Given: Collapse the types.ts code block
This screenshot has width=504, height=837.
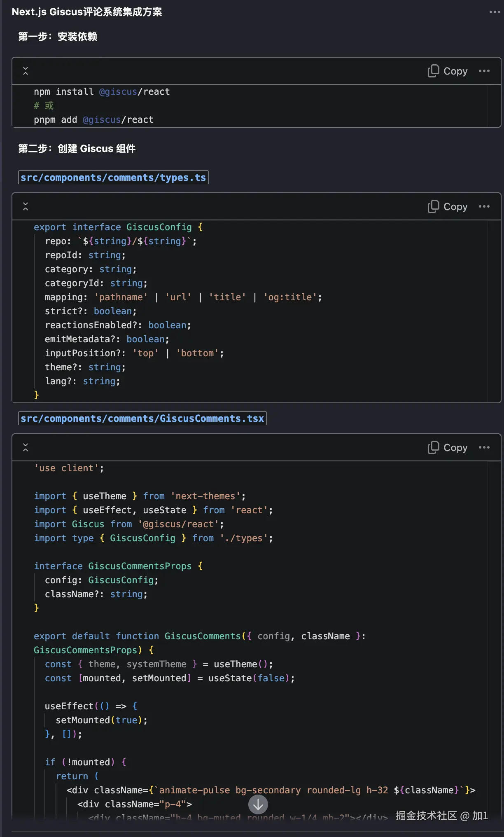Looking at the screenshot, I should pyautogui.click(x=26, y=207).
